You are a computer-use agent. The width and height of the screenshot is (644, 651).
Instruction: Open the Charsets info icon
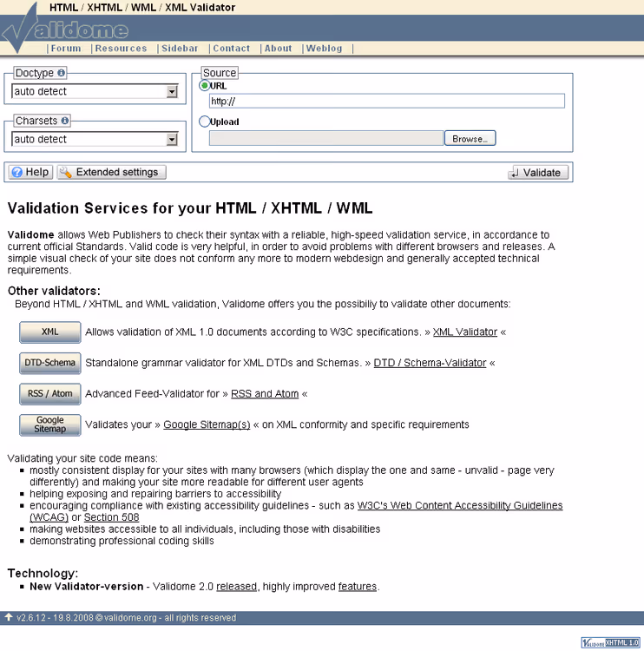click(65, 121)
